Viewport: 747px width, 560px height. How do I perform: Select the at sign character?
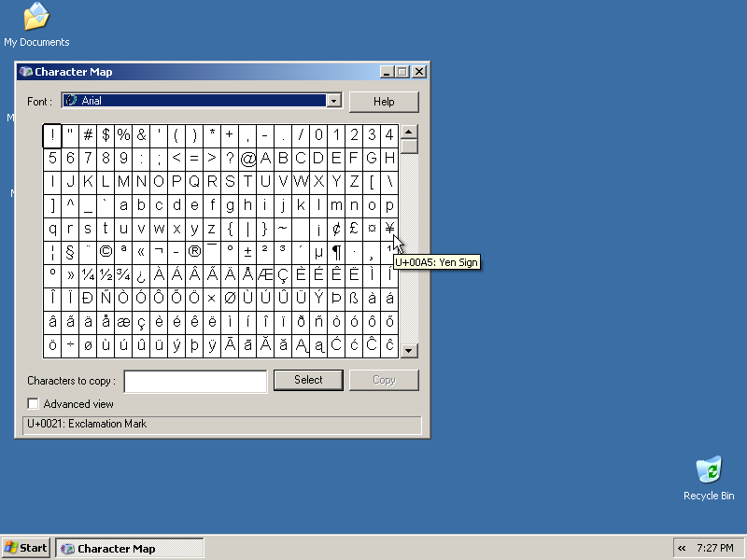click(x=247, y=159)
